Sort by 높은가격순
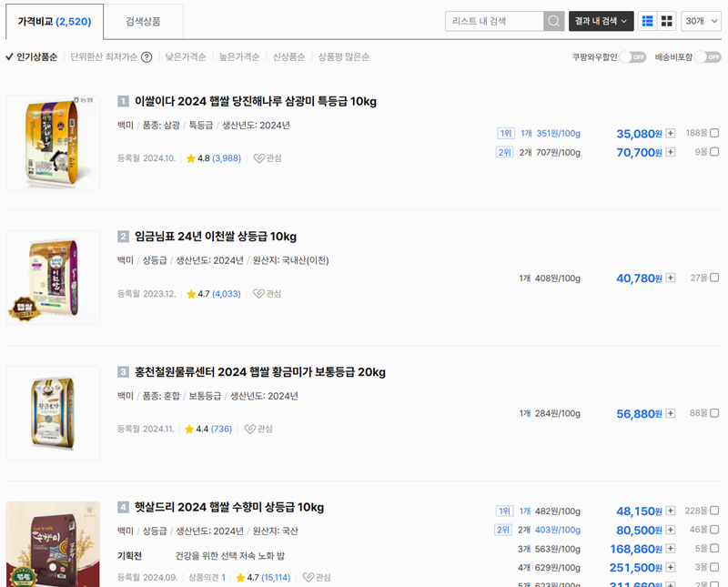The image size is (728, 587). [239, 57]
